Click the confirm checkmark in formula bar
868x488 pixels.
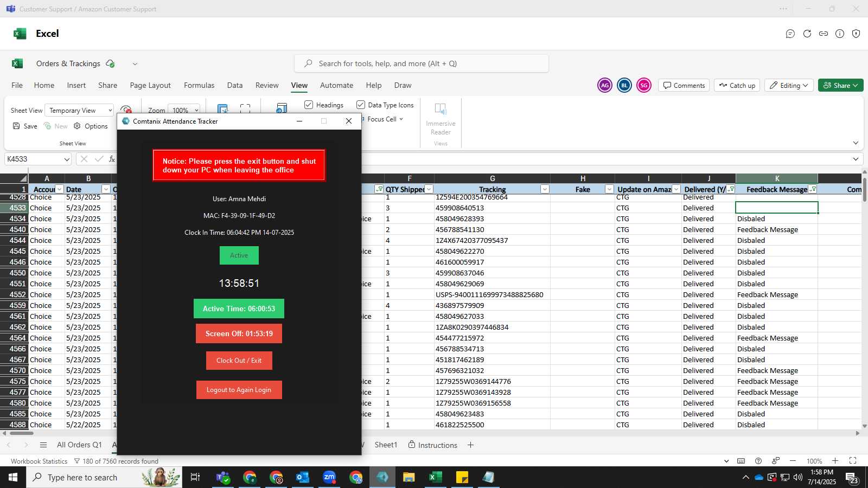point(98,159)
